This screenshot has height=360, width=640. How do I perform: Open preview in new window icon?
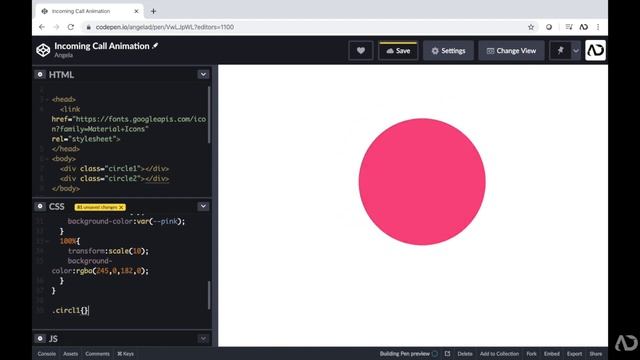(x=447, y=354)
